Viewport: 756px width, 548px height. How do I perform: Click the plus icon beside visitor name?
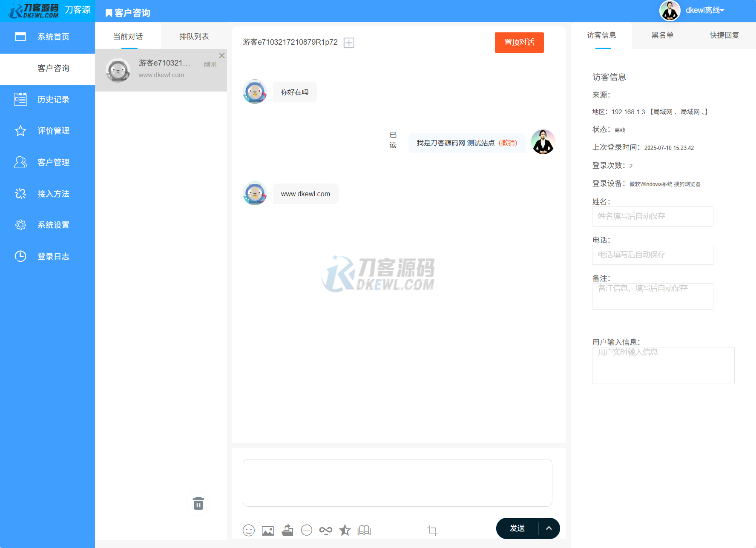click(349, 43)
